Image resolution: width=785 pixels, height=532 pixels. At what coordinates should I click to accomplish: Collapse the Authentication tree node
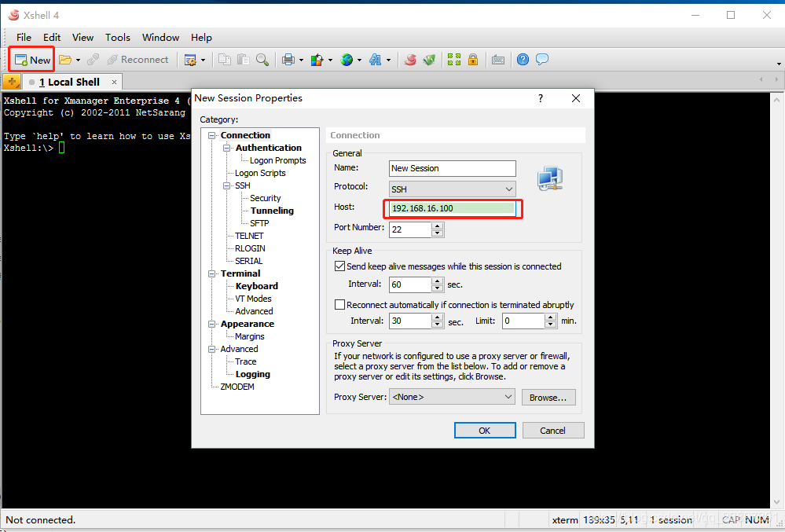pyautogui.click(x=227, y=149)
